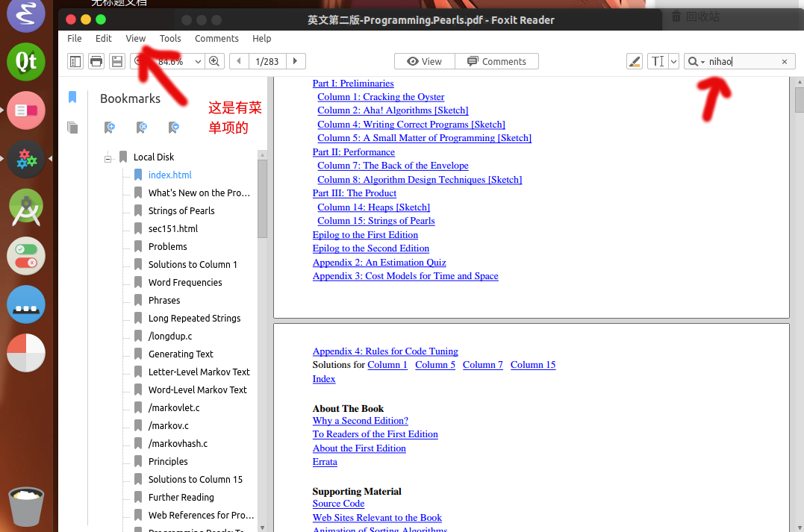804x532 pixels.
Task: Open the Comments menu
Action: pyautogui.click(x=216, y=39)
